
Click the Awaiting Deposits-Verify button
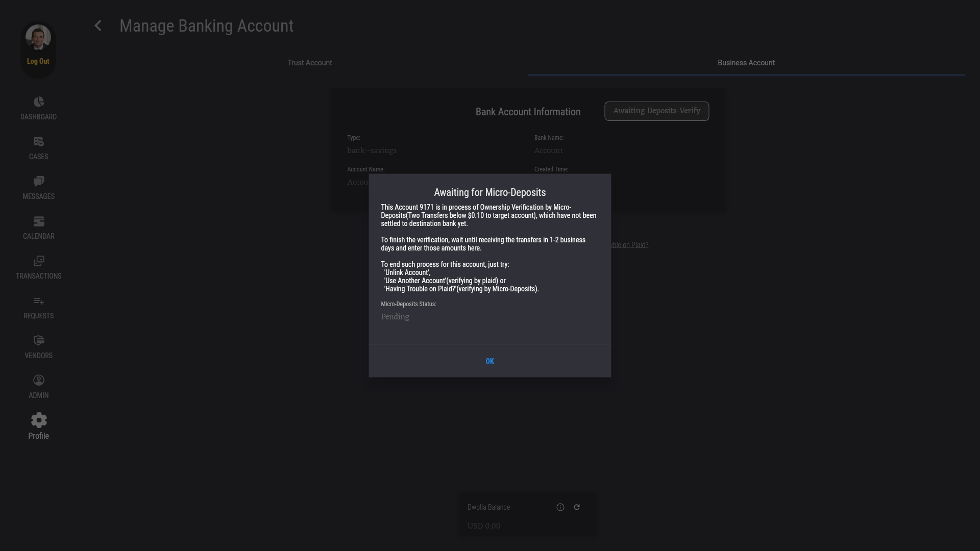[656, 111]
